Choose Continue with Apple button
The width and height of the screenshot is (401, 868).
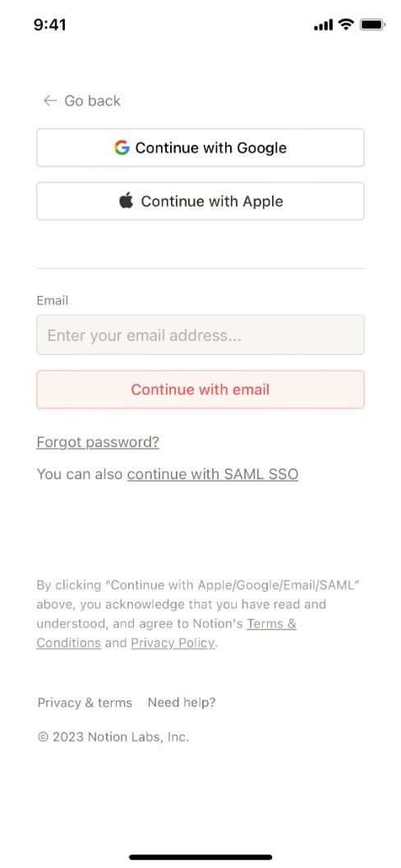tap(200, 201)
